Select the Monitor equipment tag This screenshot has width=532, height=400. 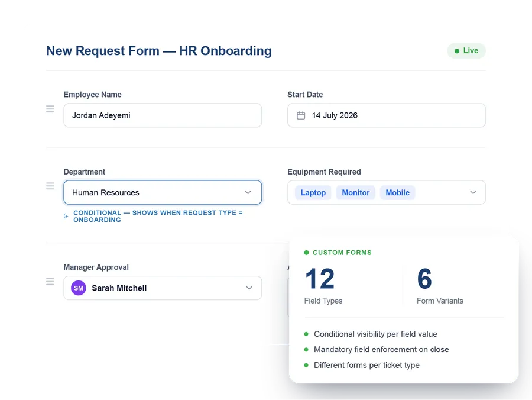(x=356, y=192)
